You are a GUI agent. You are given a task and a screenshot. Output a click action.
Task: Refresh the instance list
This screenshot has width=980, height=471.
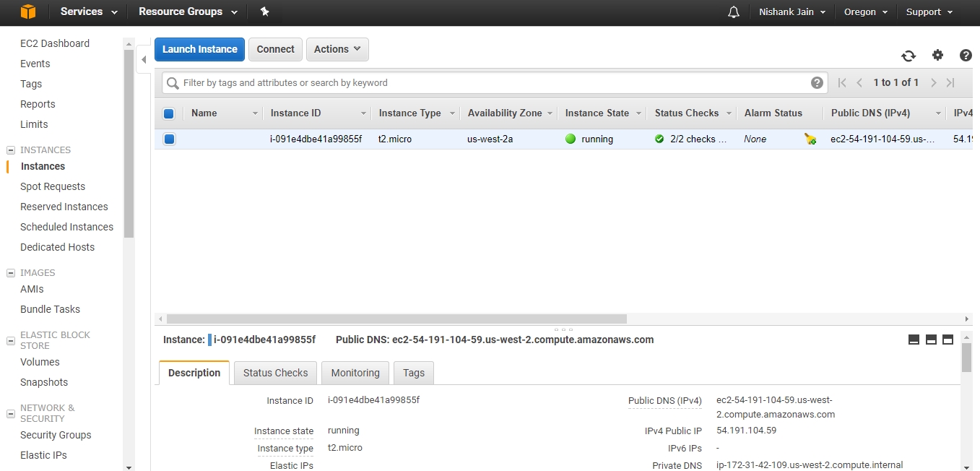(909, 56)
